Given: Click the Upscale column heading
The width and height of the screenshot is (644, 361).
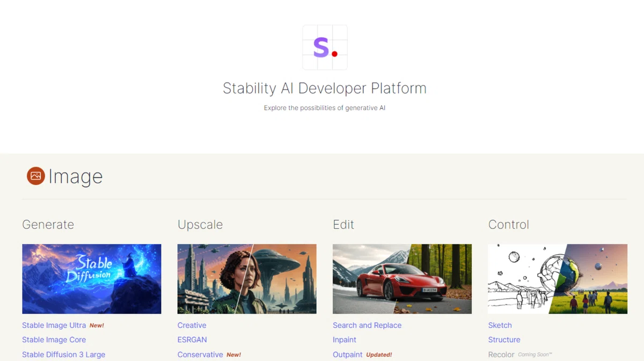Looking at the screenshot, I should click(x=200, y=225).
